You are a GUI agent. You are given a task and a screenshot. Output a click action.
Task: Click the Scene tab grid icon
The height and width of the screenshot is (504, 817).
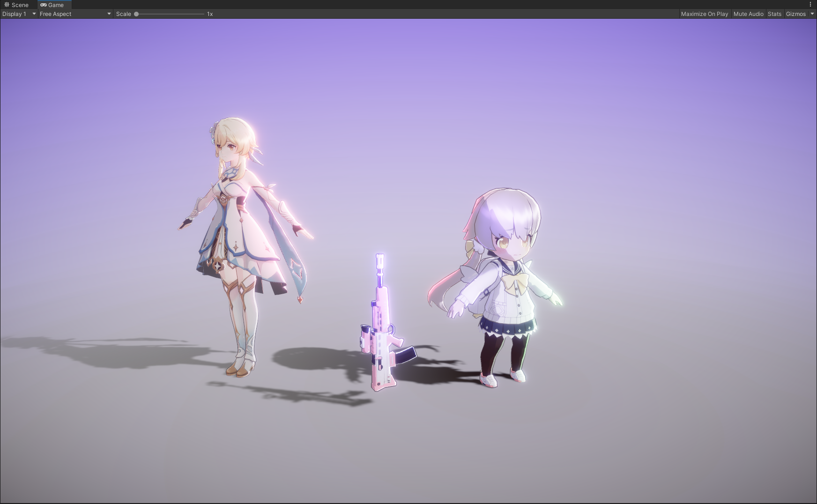point(7,5)
